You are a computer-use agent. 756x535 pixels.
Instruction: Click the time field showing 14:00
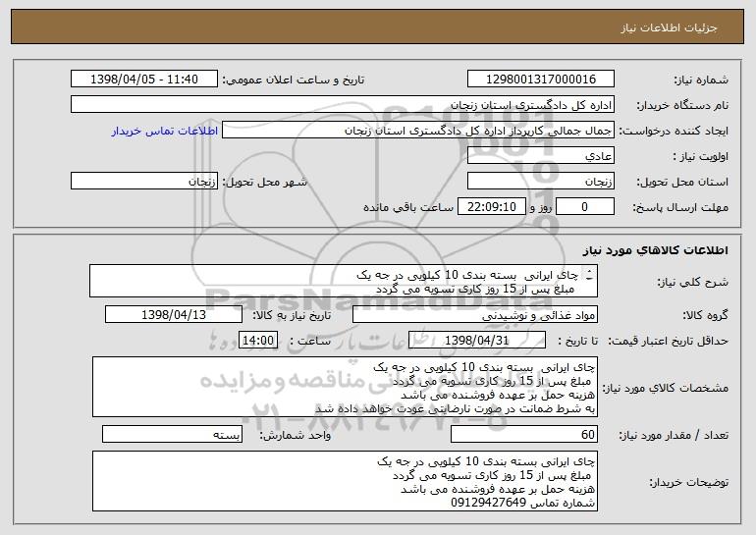tap(258, 340)
